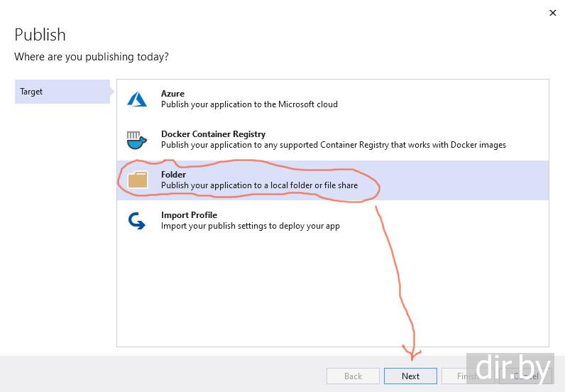
Task: Close the Publish dialog
Action: tap(552, 13)
